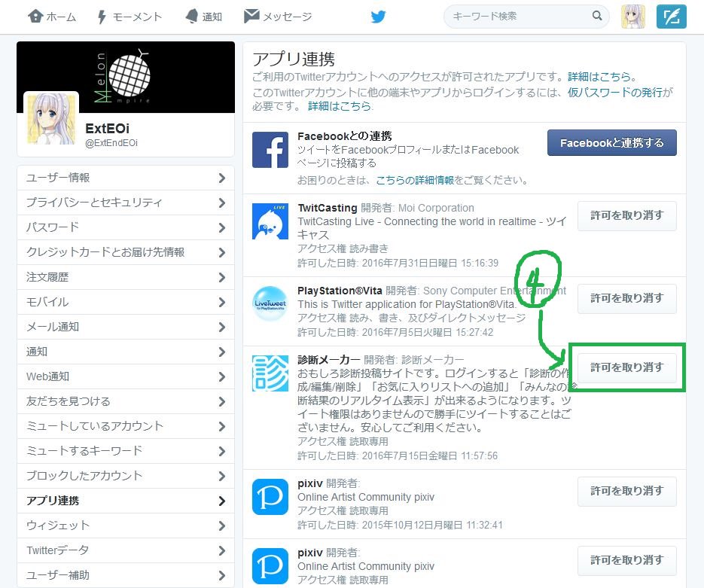This screenshot has width=704, height=588.
Task: Revoke TwitCasting access with 許可を取り消す
Action: pos(626,215)
